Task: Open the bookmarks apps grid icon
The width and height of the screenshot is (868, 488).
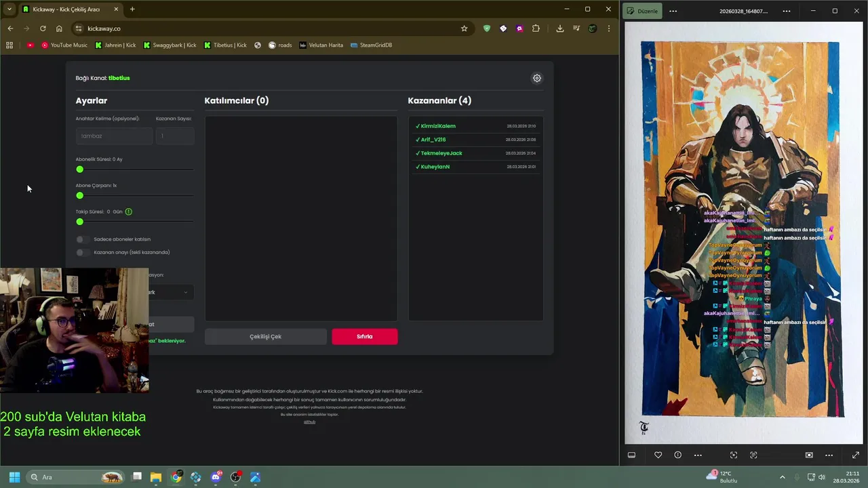Action: [x=9, y=45]
